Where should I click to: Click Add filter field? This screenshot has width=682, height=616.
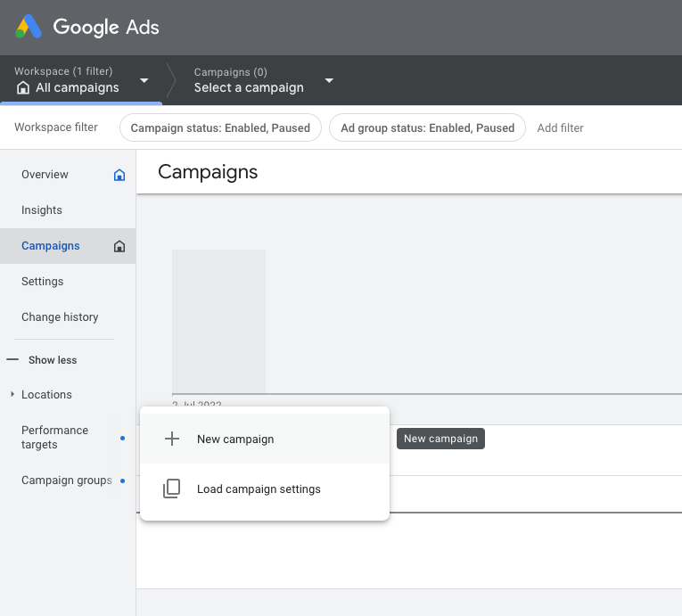560,127
